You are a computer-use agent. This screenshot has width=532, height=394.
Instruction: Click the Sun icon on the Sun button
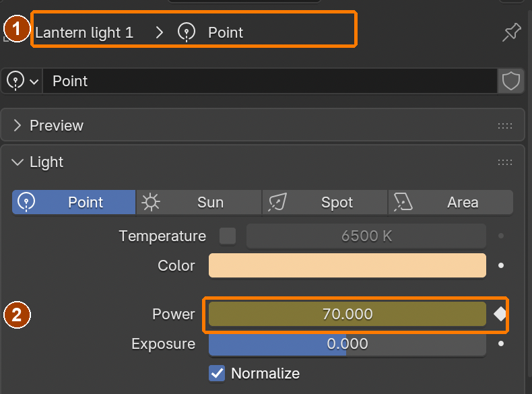[x=151, y=202]
